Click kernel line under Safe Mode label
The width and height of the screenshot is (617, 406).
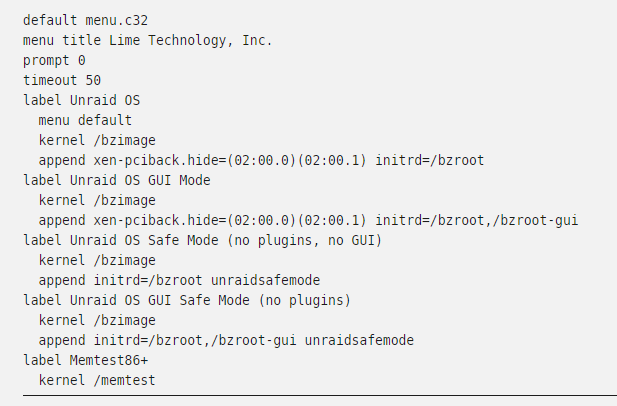pos(97,261)
